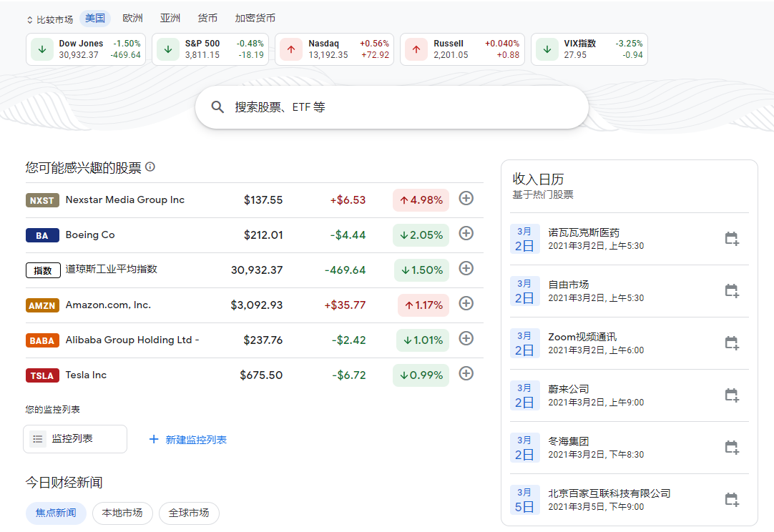Click calendar icon for Zoom视频通讯 earnings
Viewport: 774px width, 532px height.
click(731, 343)
